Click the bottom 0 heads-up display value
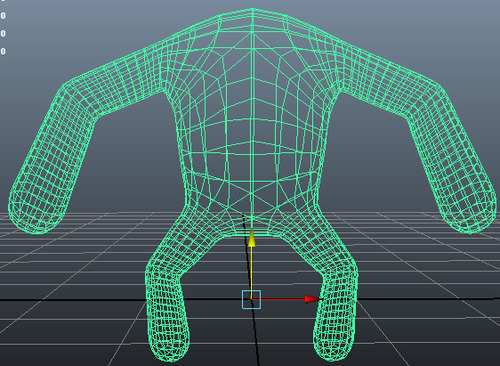Screen dimensions: 500x366 (x=3, y=51)
